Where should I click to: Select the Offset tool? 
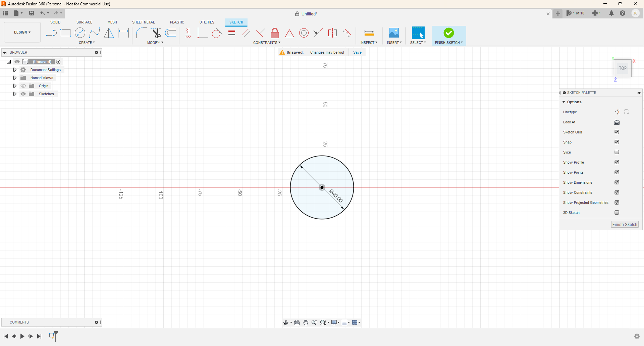click(x=170, y=33)
